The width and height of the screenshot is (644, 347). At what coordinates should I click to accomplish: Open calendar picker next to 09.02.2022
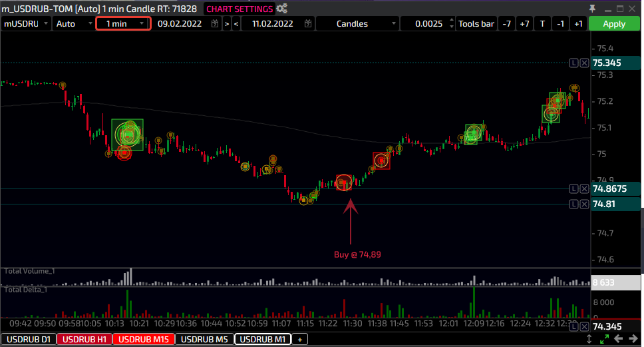tap(215, 24)
